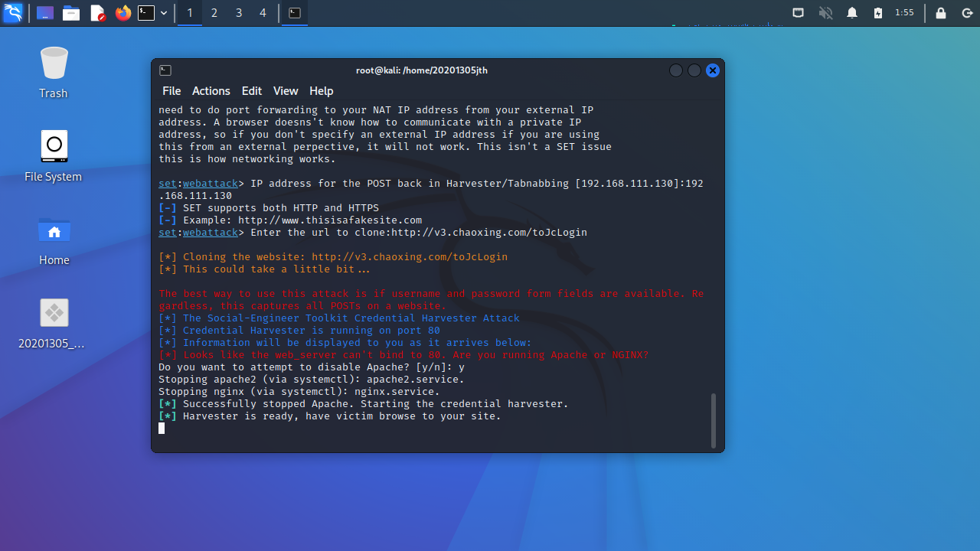Launch the text editor from the panel

click(97, 13)
